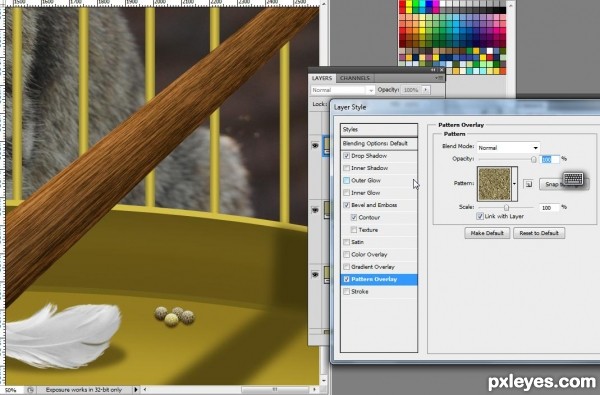
Task: Check the Inner Glow checkbox
Action: [346, 193]
